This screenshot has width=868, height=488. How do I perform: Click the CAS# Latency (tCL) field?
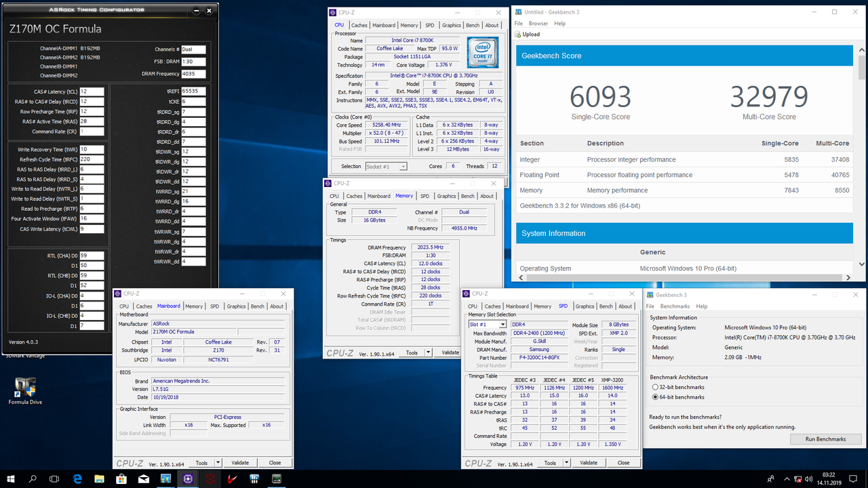pos(92,91)
